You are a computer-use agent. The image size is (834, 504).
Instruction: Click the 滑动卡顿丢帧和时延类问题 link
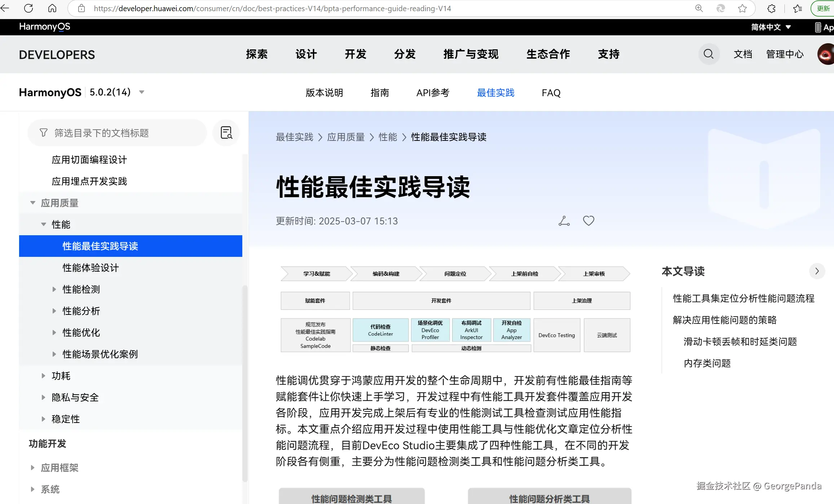point(740,342)
